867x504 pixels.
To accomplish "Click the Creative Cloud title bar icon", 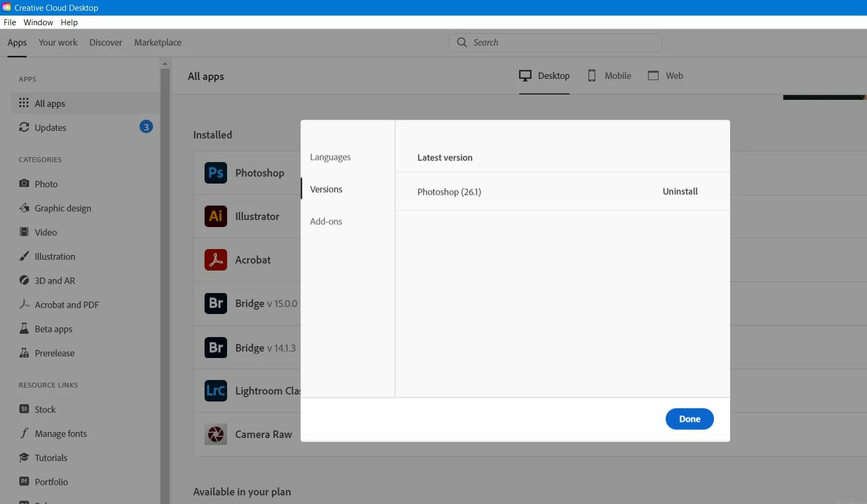I will pos(6,8).
